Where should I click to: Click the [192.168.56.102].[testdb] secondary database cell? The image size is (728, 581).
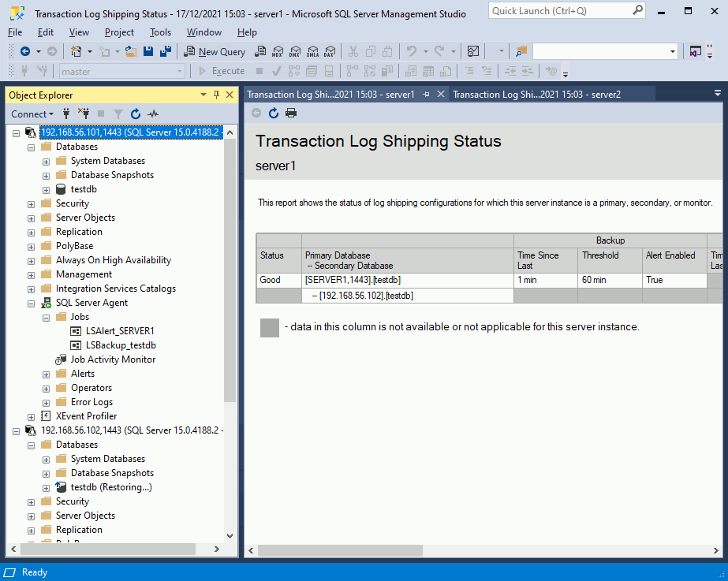(x=407, y=295)
